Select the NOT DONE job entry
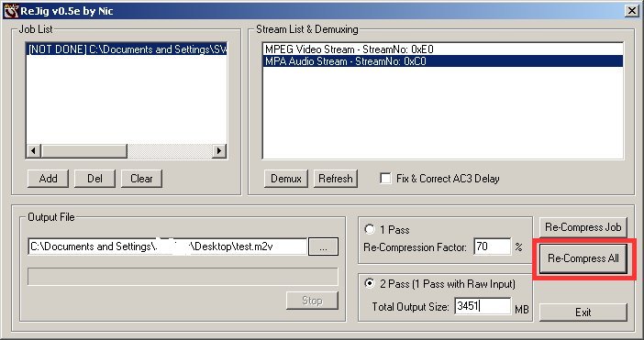The height and width of the screenshot is (340, 644). coord(127,49)
